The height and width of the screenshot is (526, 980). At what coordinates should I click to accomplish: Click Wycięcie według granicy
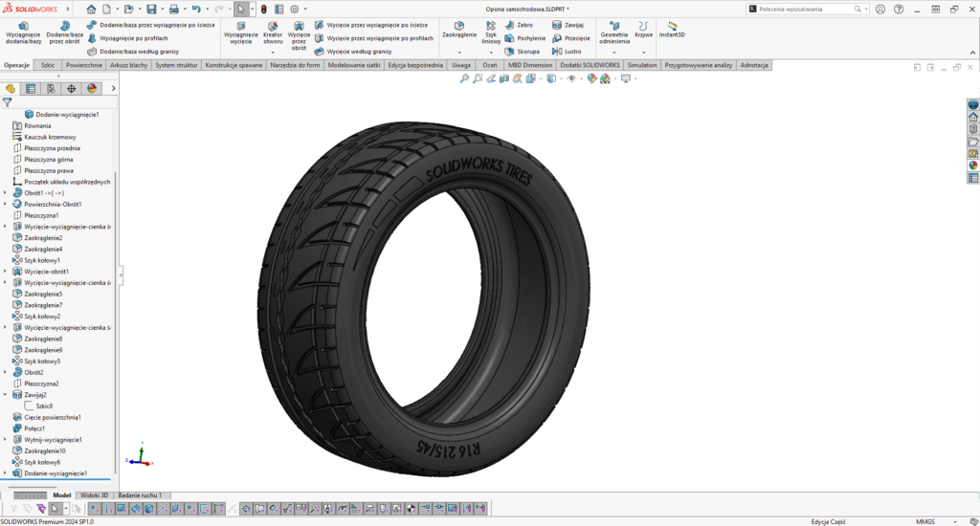pyautogui.click(x=353, y=52)
